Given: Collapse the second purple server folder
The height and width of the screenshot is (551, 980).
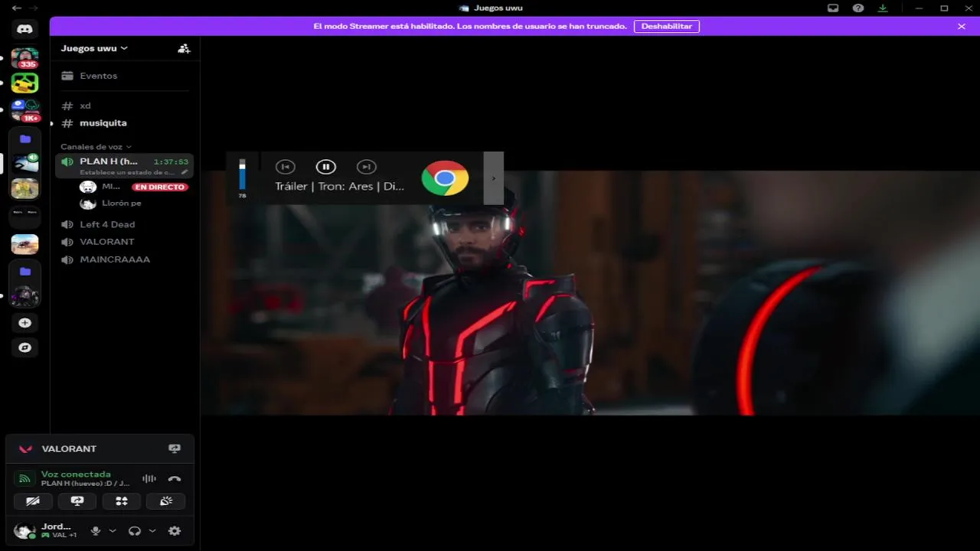Looking at the screenshot, I should coord(24,272).
